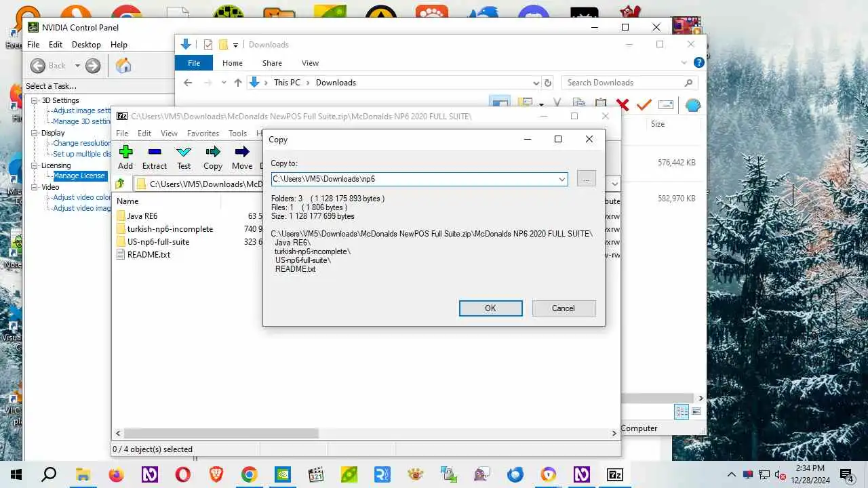
Task: Open the Explorer Home tab
Action: 232,63
